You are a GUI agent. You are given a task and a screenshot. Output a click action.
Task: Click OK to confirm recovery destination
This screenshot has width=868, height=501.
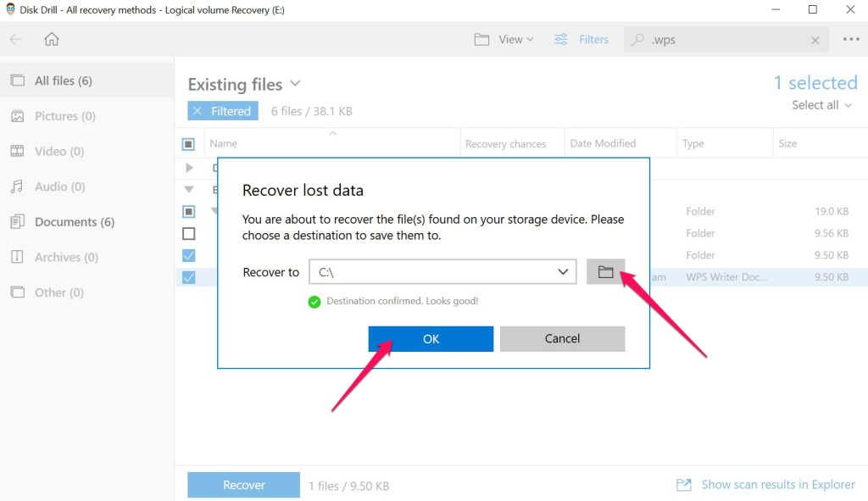point(430,338)
